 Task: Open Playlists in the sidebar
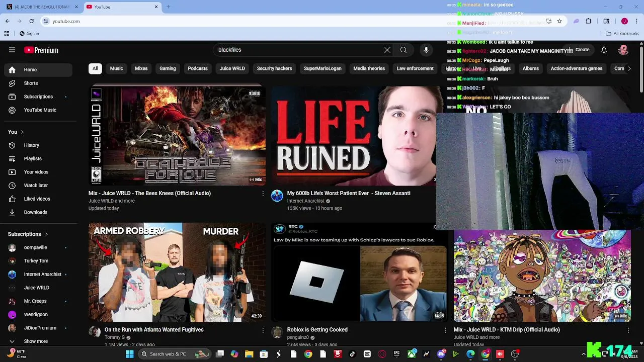[x=38, y=158]
